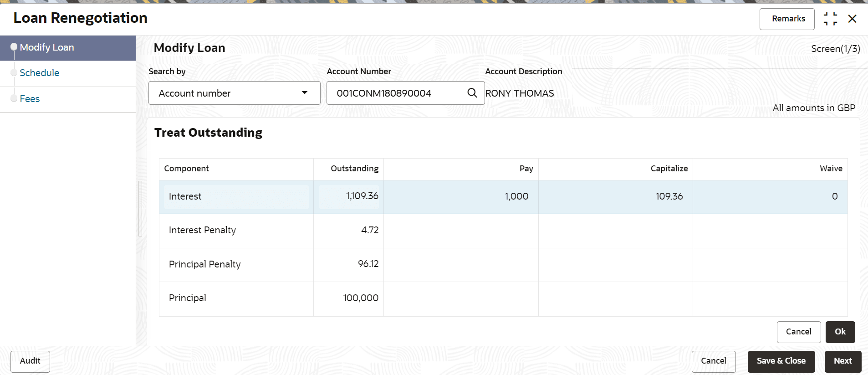Viewport: 868px width, 375px height.
Task: Cancel the loan renegotiation at bottom
Action: coord(713,361)
